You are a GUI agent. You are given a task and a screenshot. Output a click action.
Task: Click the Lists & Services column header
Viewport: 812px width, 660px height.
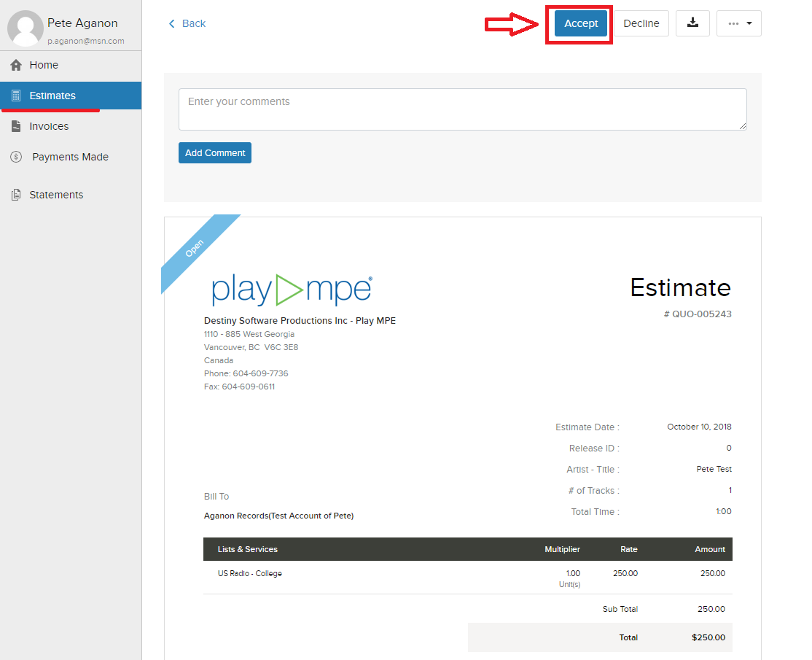tap(248, 549)
